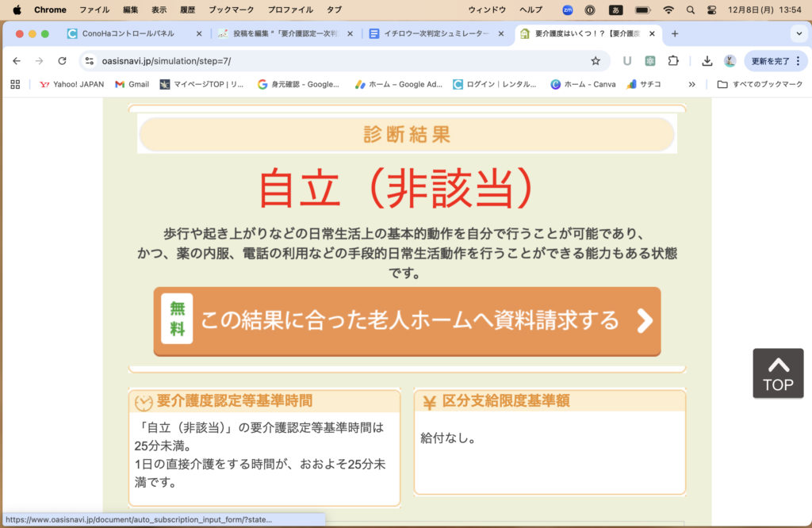Click the macOS Spotlight search icon
Viewport: 812px width, 528px height.
(691, 10)
